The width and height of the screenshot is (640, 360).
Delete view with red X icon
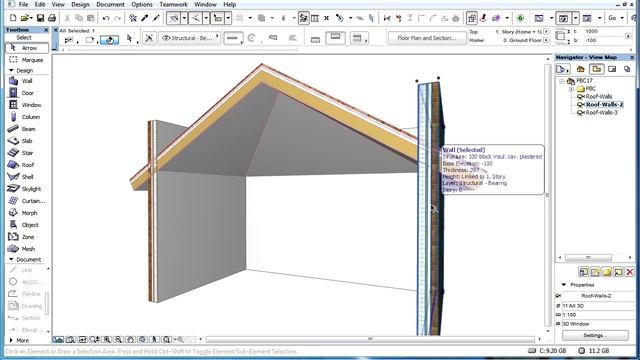tap(629, 272)
